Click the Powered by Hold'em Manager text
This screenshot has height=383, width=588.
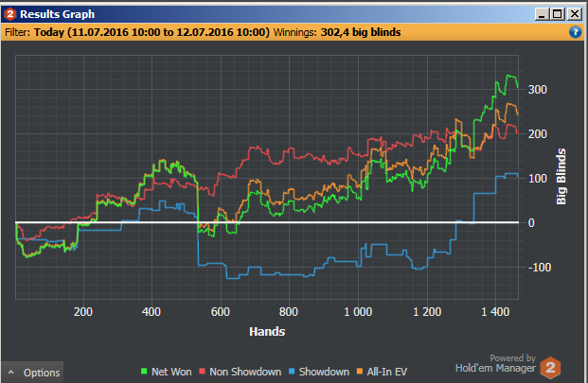coord(495,363)
